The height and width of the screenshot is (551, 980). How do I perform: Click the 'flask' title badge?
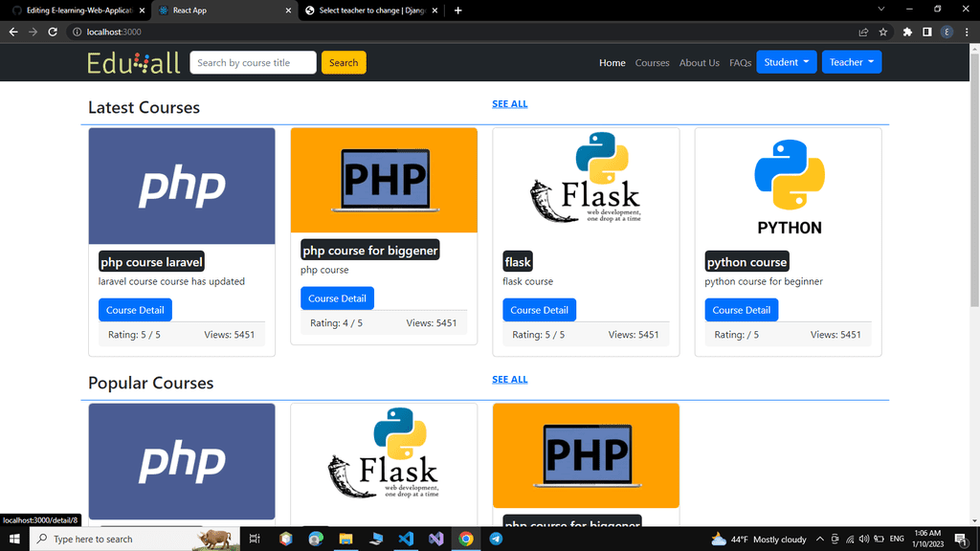(518, 262)
